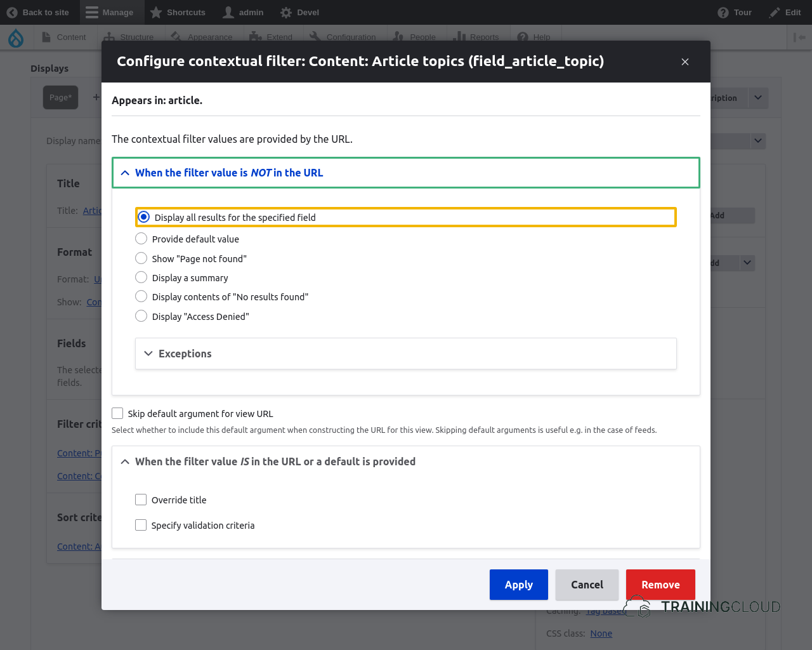This screenshot has height=650, width=812.
Task: Open the Format section Add dropdown arrow
Action: tap(747, 263)
